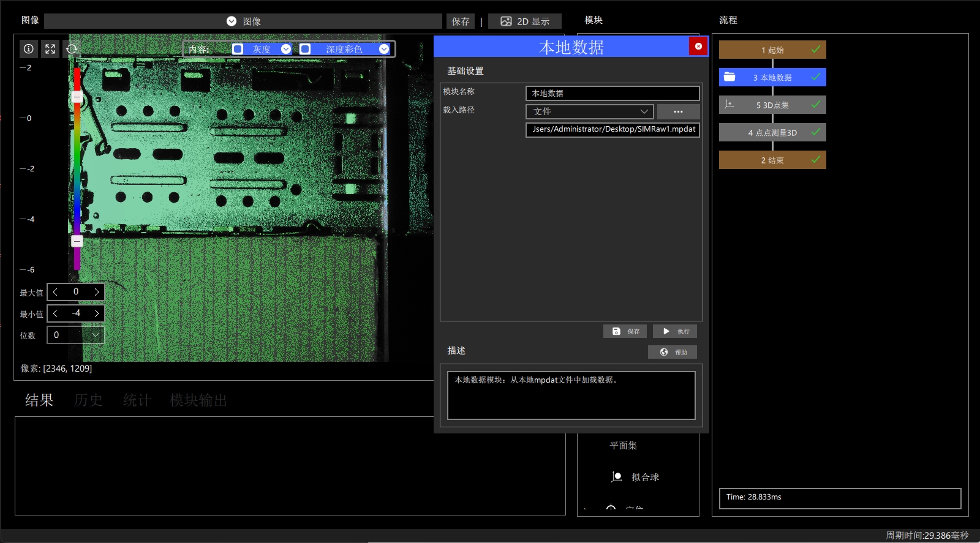The height and width of the screenshot is (543, 980).
Task: Click the SIMRaw1.mpdat path field
Action: click(x=612, y=130)
